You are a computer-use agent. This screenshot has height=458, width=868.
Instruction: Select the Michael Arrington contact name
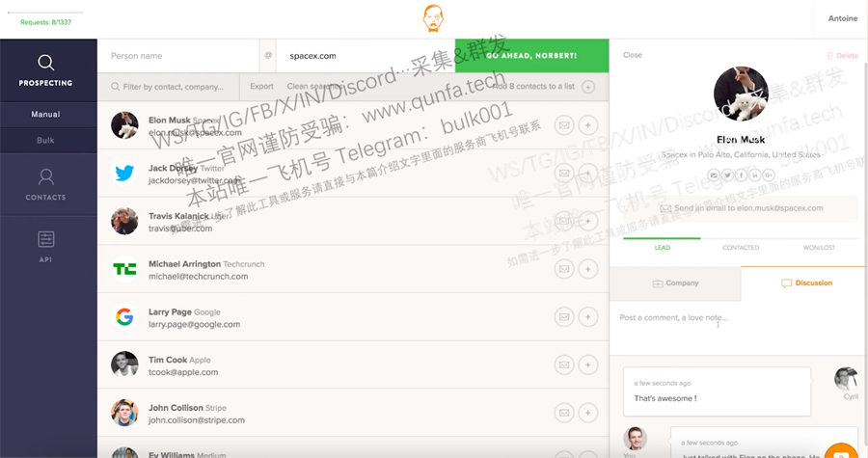click(184, 264)
